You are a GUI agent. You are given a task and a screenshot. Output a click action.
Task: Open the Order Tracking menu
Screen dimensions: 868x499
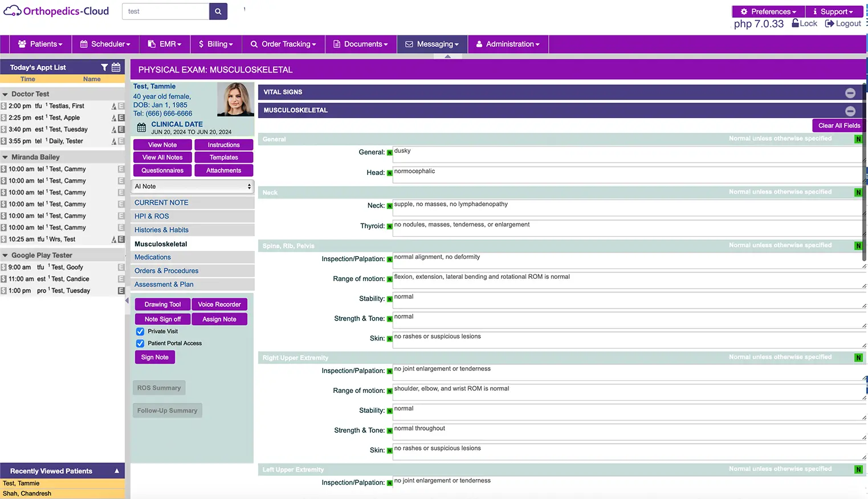click(x=283, y=44)
